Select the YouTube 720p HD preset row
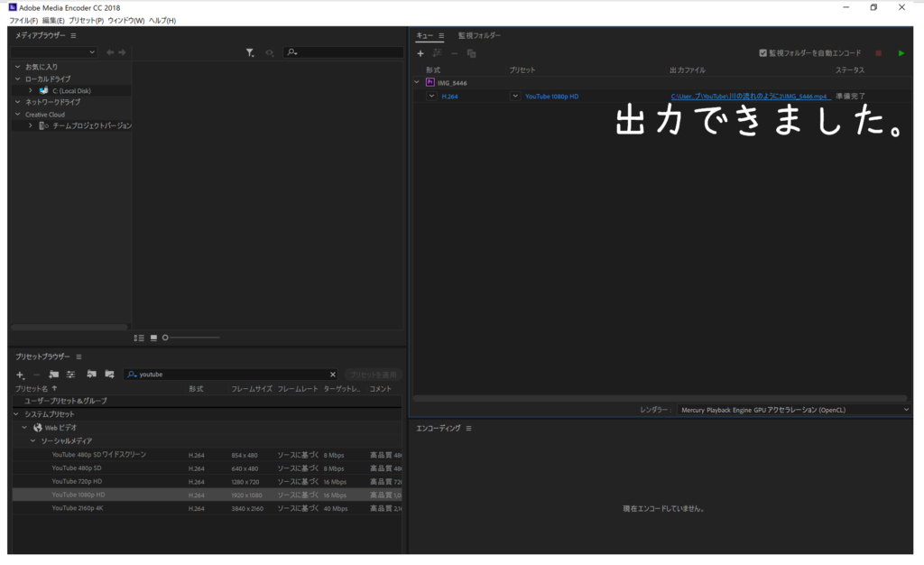 207,481
